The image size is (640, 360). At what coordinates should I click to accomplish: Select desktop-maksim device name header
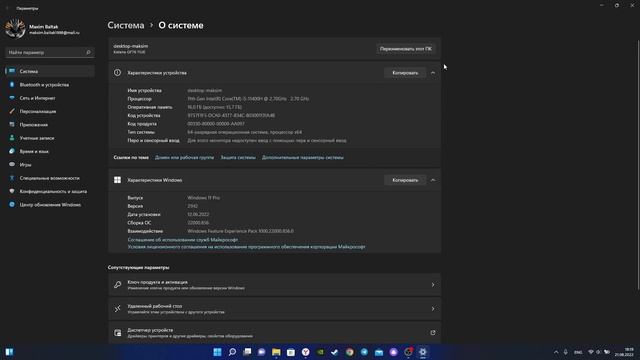pos(131,46)
